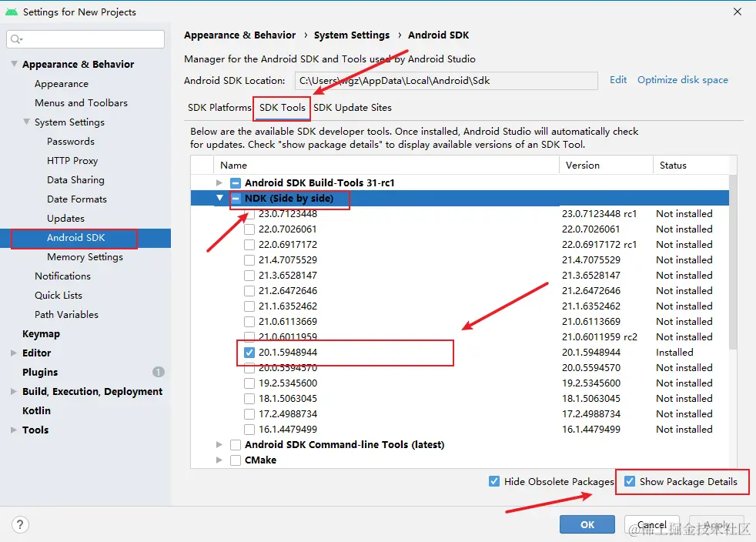This screenshot has width=756, height=542.
Task: Click the help question mark icon
Action: tap(20, 524)
